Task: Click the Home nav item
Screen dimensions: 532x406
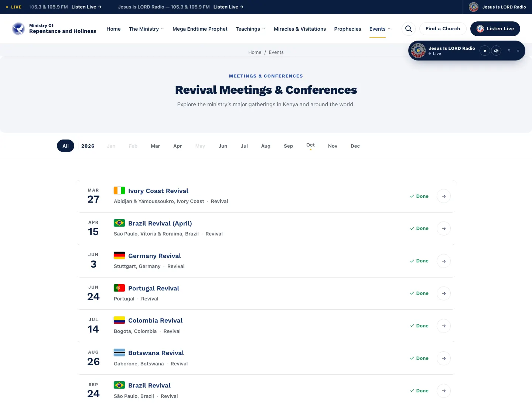Action: [x=113, y=29]
